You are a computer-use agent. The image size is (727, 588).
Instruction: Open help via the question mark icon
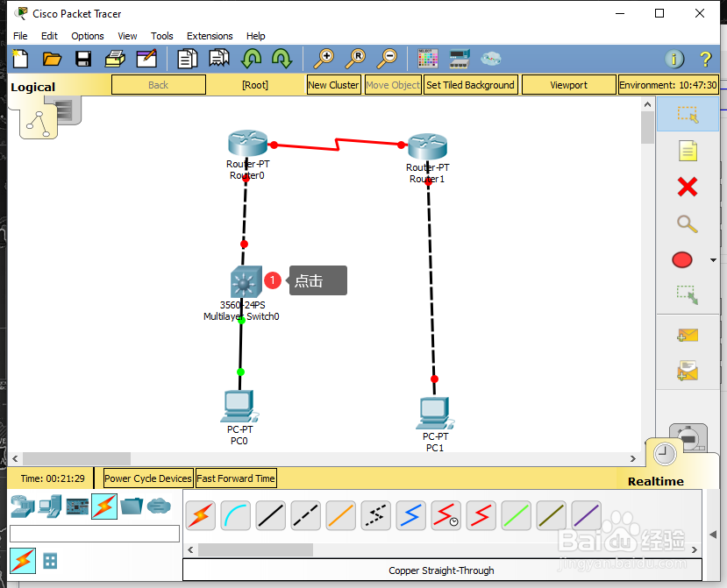coord(705,60)
